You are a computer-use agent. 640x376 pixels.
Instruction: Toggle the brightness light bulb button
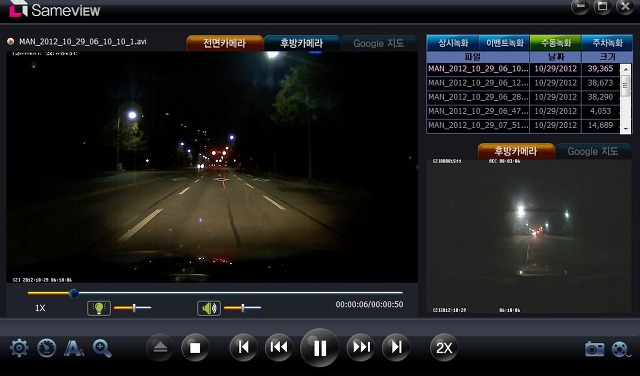[99, 308]
